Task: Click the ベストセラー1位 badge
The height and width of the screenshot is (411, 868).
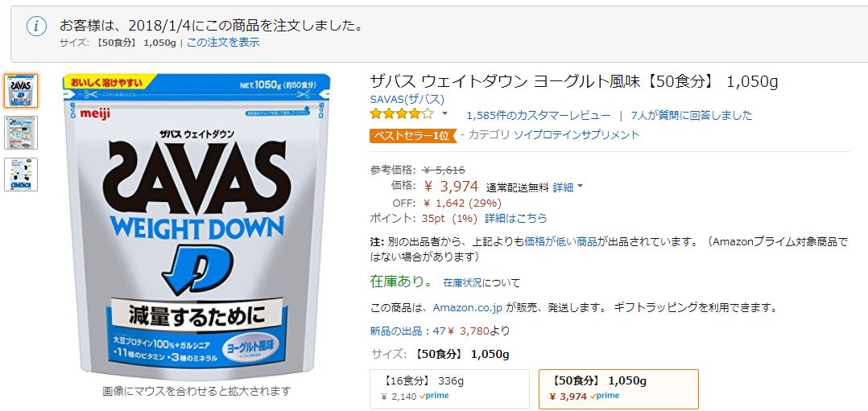Action: [x=413, y=135]
